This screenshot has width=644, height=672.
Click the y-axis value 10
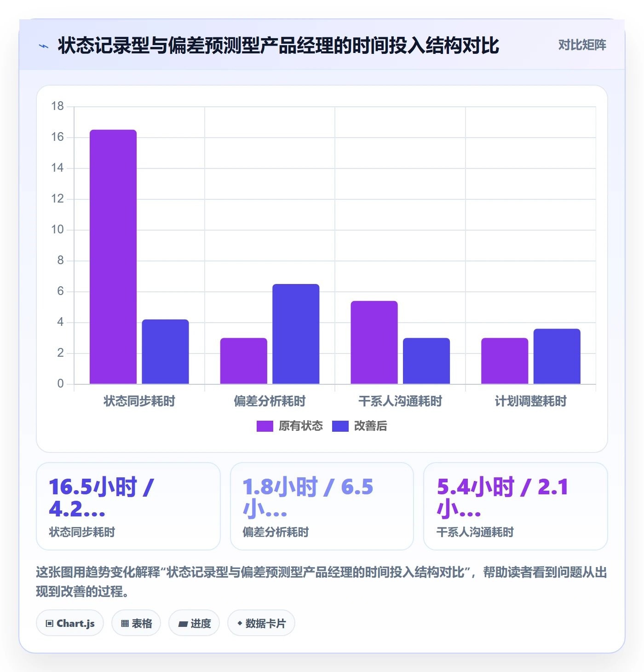point(57,230)
